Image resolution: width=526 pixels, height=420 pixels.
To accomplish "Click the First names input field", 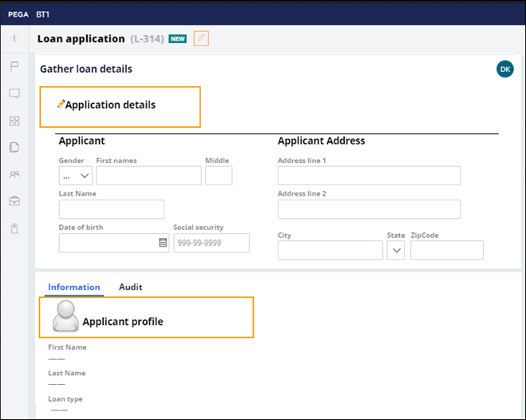I will [x=148, y=176].
